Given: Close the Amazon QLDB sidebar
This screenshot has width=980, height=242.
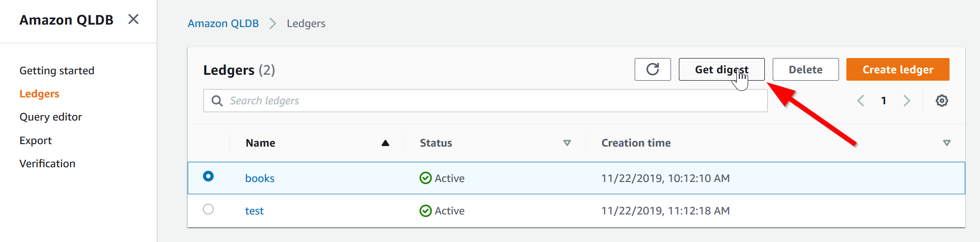Looking at the screenshot, I should point(133,19).
